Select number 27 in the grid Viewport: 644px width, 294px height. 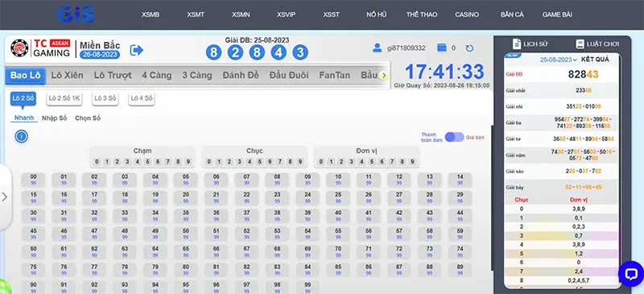tap(398, 197)
